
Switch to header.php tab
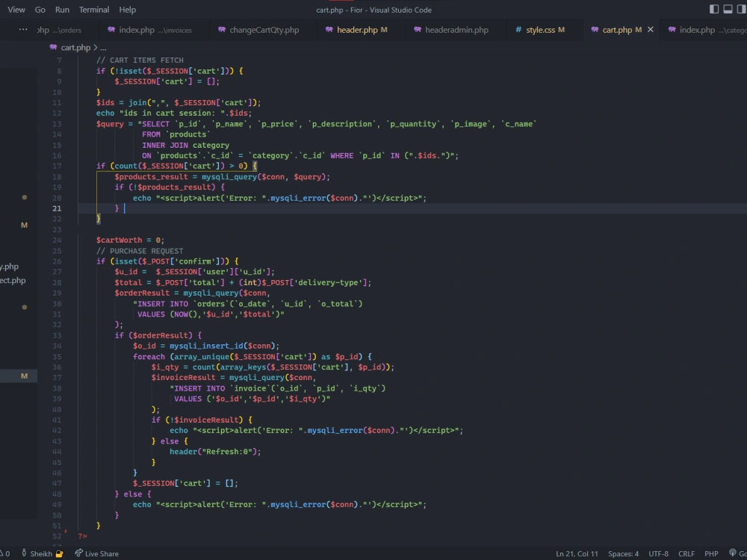coord(356,30)
